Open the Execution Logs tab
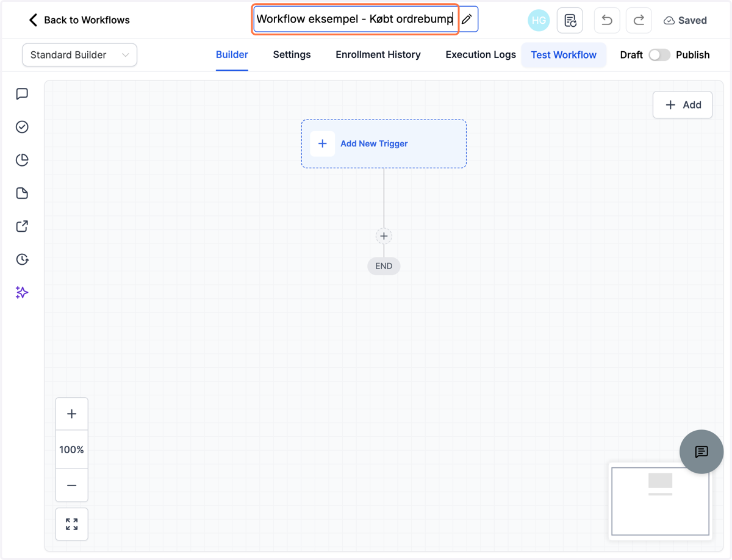The image size is (732, 560). tap(481, 55)
